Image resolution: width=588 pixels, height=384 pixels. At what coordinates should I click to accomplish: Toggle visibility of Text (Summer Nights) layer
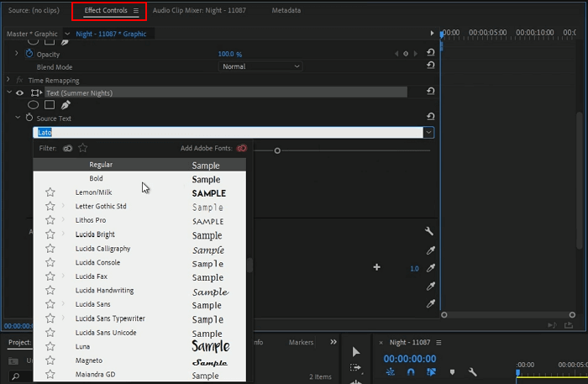pos(19,92)
